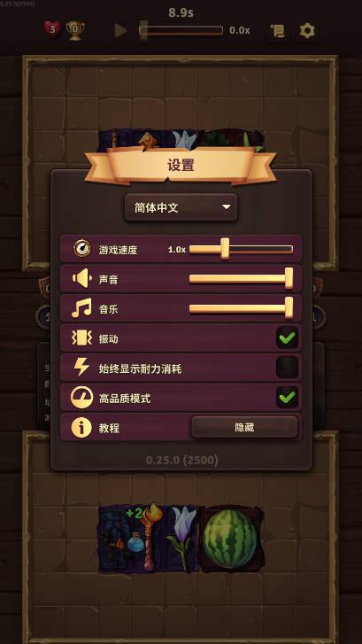This screenshot has width=362, height=644.
Task: Click the red heart lives icon
Action: [52, 30]
